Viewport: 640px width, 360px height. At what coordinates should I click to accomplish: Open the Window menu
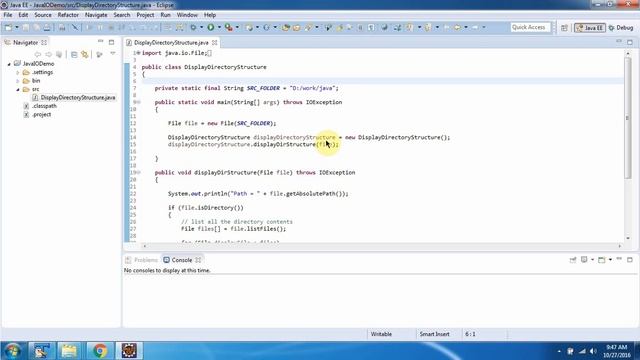click(x=187, y=15)
